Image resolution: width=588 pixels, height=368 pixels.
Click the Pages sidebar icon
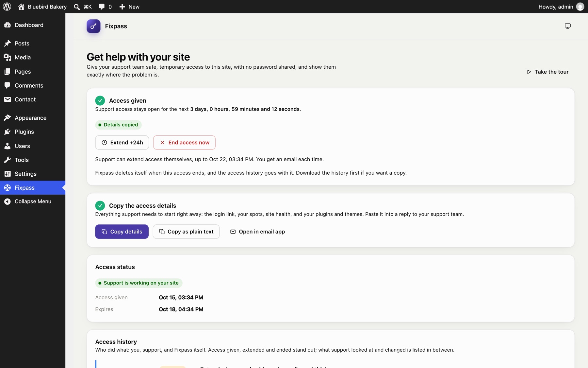[8, 71]
